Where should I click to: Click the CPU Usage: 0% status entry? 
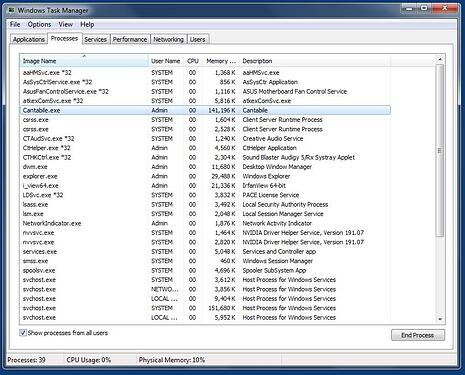click(88, 360)
